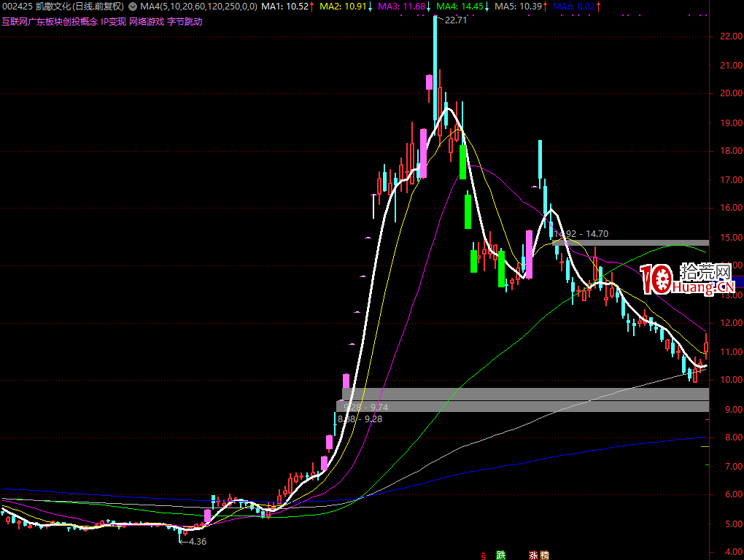This screenshot has width=744, height=560.
Task: Click the red 涨 badge icon
Action: click(x=533, y=555)
